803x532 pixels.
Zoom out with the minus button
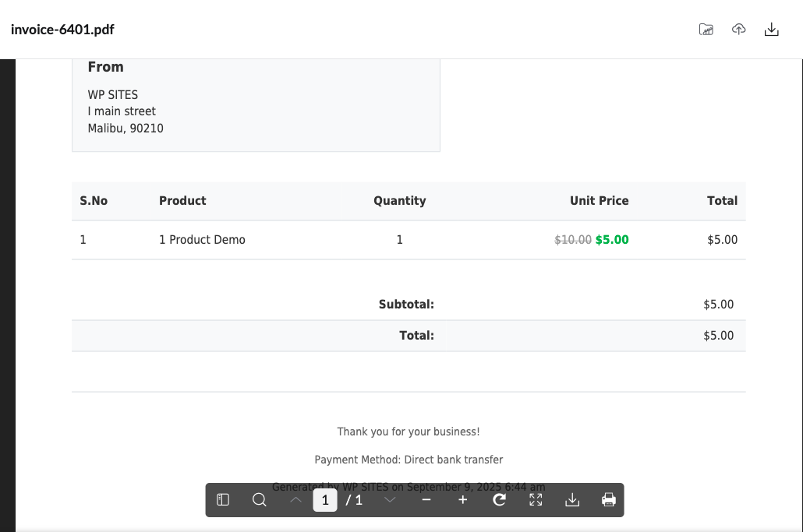pos(426,500)
